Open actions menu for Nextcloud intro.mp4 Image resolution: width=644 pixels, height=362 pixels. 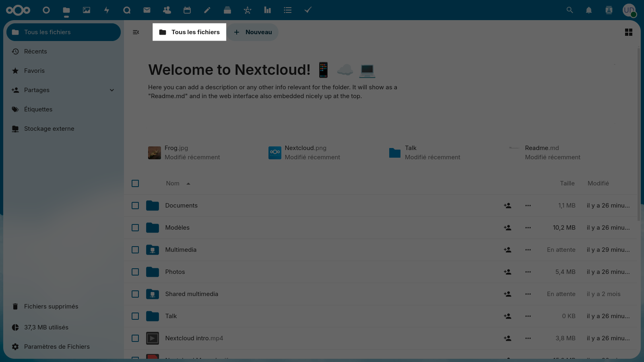pyautogui.click(x=528, y=338)
